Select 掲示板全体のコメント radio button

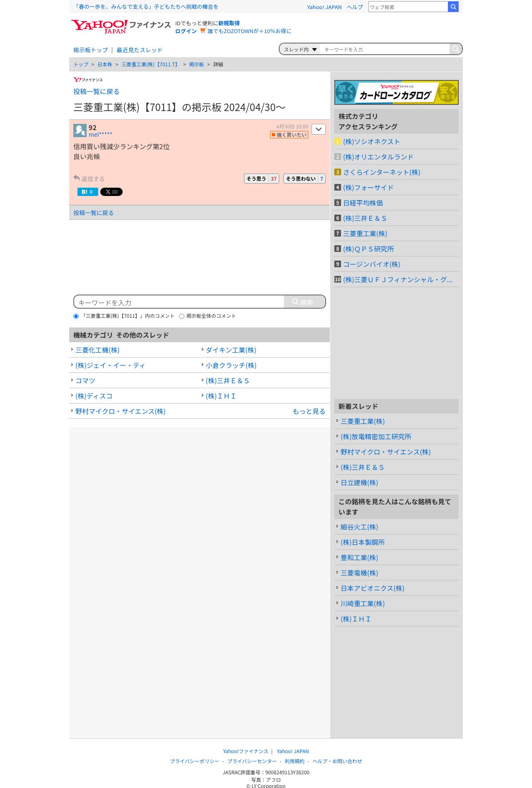tap(181, 316)
